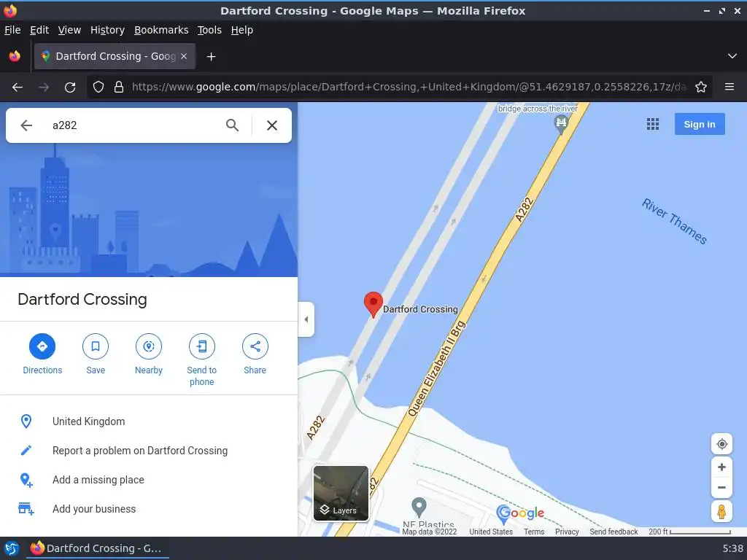Click the Street View pegman icon
Image resolution: width=747 pixels, height=560 pixels.
(721, 512)
